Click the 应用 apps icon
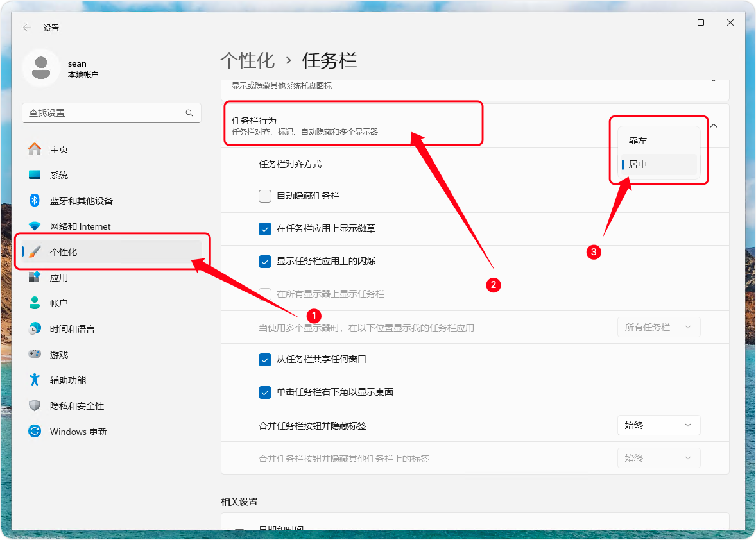This screenshot has height=540, width=756. tap(35, 277)
